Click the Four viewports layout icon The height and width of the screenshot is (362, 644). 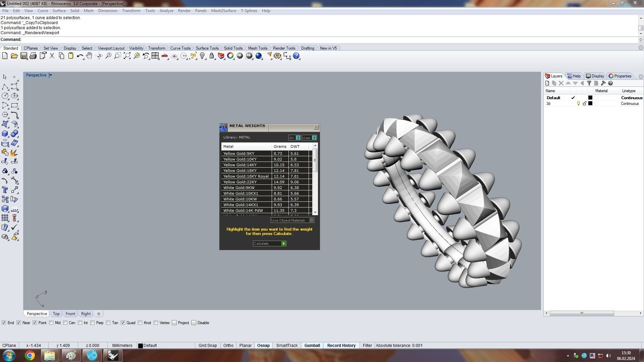[155, 56]
